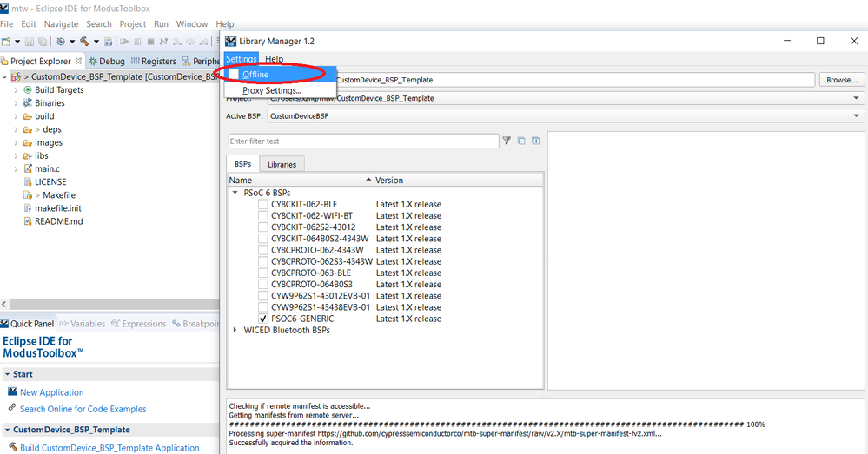
Task: Click the Enter filter text field
Action: tap(363, 141)
